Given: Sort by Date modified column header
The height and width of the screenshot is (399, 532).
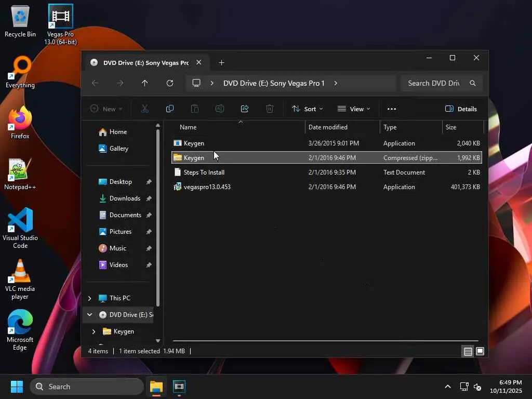Looking at the screenshot, I should pyautogui.click(x=343, y=127).
